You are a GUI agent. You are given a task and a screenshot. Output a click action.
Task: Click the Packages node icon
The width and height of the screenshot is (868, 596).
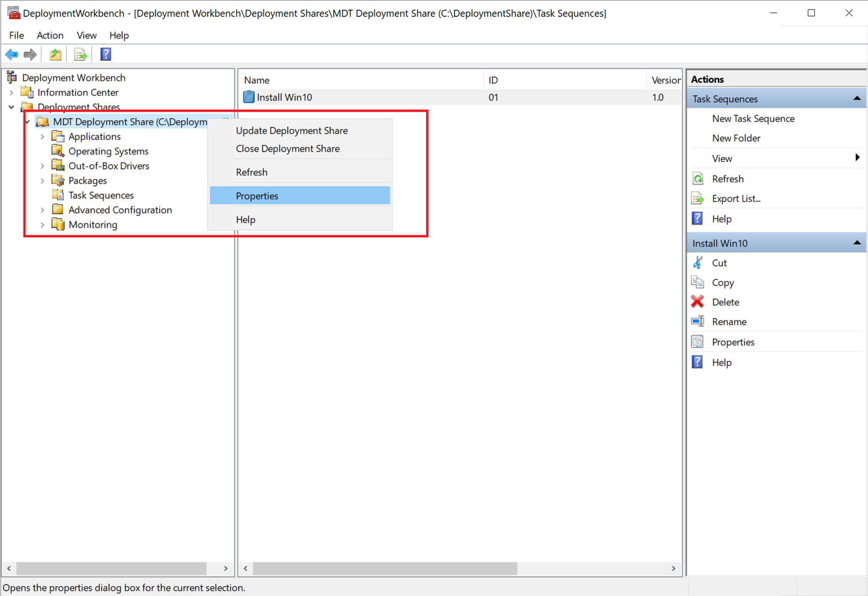pos(58,180)
